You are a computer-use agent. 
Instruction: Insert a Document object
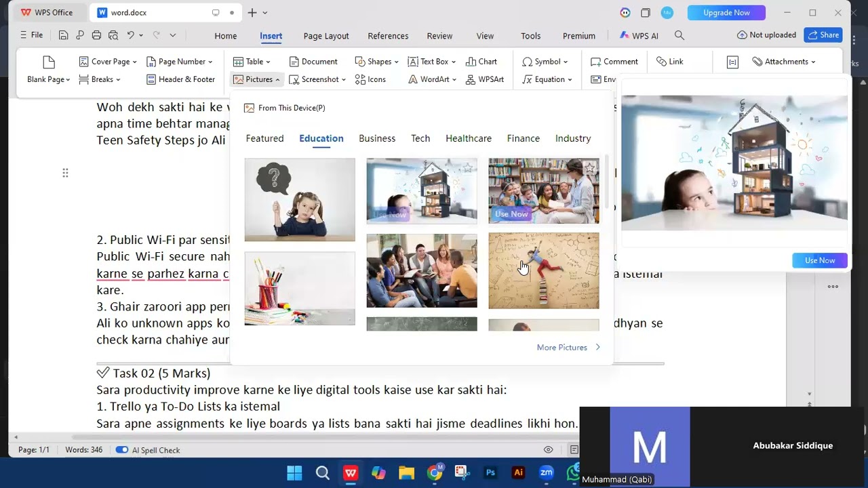coord(313,62)
